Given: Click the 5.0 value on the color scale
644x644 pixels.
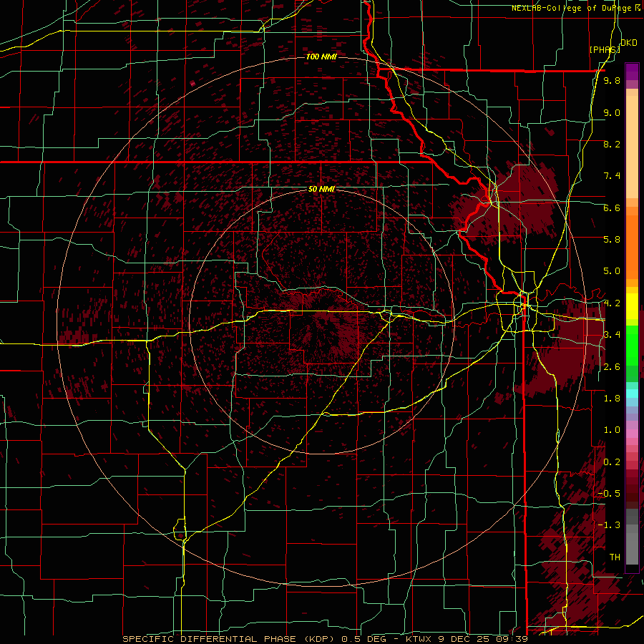Looking at the screenshot, I should point(612,271).
